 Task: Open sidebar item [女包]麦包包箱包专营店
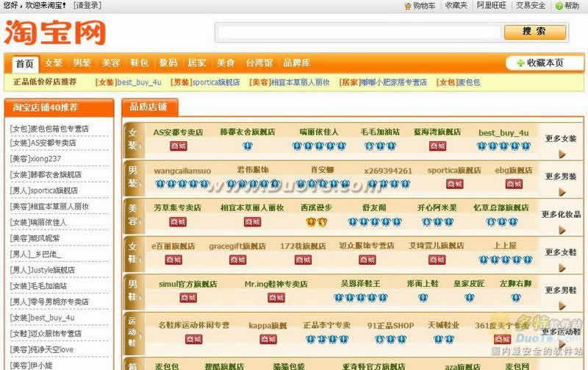click(49, 129)
